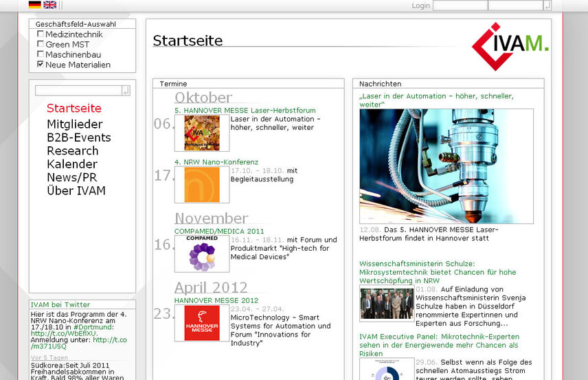The height and width of the screenshot is (380, 588).
Task: Click the sidebar search input field
Action: pos(78,91)
